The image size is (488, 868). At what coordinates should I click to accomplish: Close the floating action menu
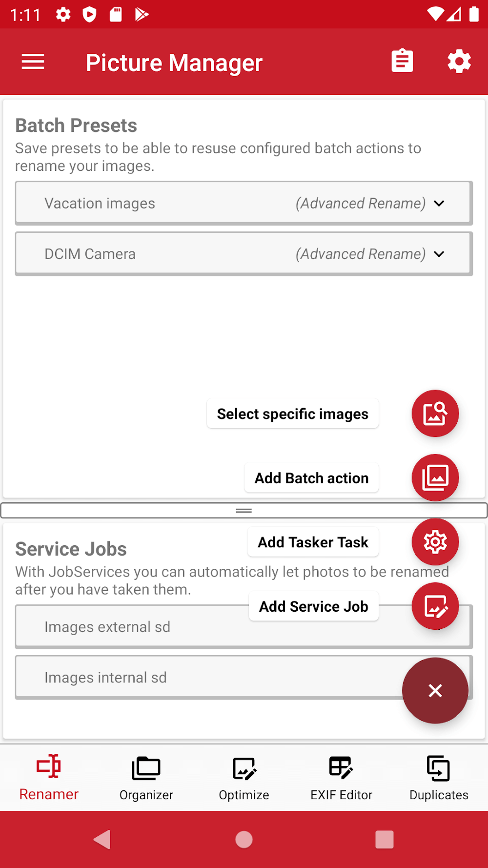pos(435,690)
